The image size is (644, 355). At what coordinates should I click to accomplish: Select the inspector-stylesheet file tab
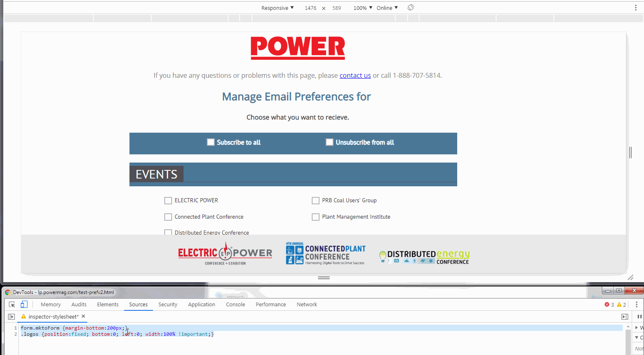[53, 317]
